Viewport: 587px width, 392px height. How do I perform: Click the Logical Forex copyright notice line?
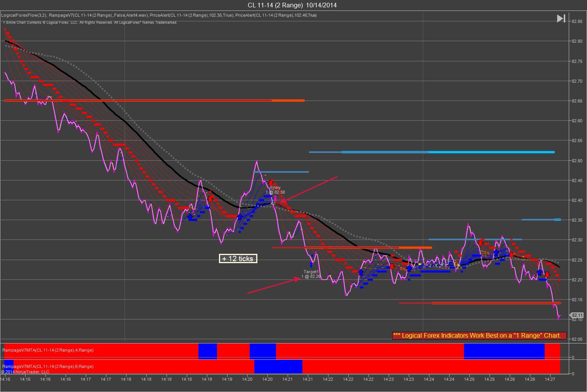point(90,23)
